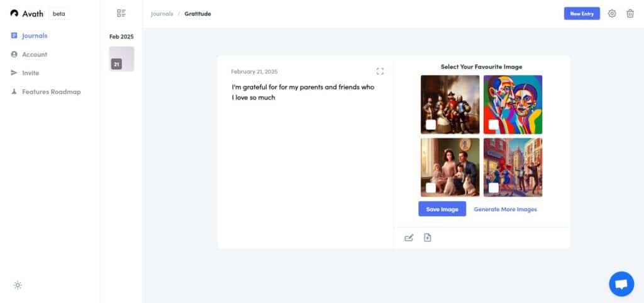Click the Invite paper plane icon
The image size is (644, 303).
(14, 73)
